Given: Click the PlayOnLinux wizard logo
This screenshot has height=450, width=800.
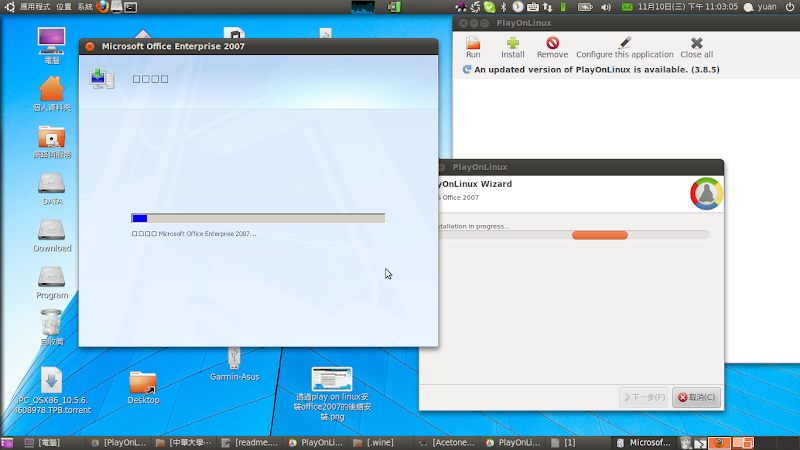Looking at the screenshot, I should pos(706,193).
